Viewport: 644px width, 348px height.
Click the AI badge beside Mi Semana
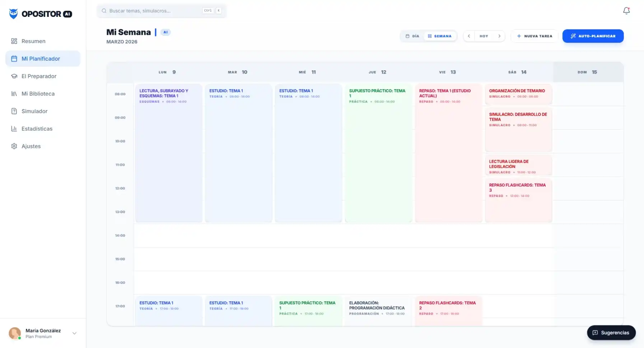click(x=165, y=32)
